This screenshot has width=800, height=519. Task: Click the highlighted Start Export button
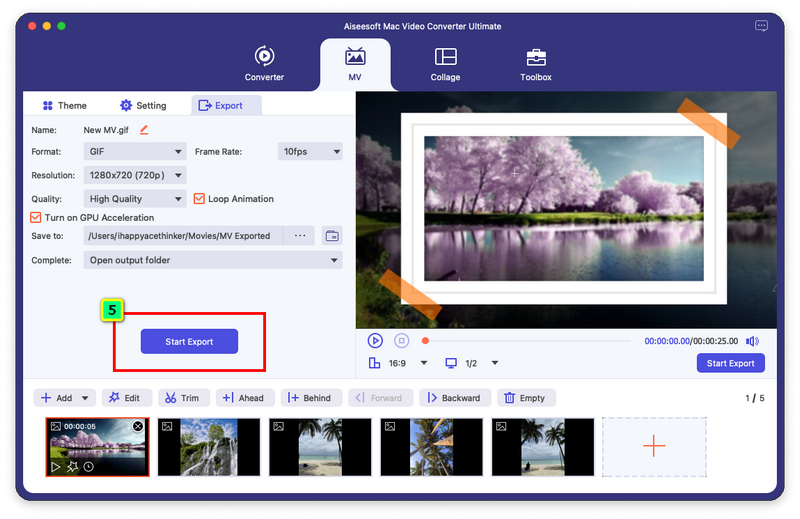coord(189,341)
